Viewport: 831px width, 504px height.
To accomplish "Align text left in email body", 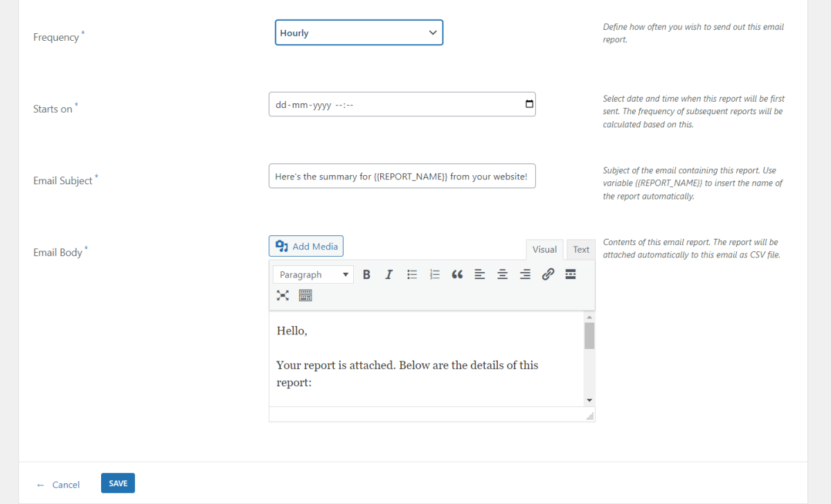I will tap(480, 275).
